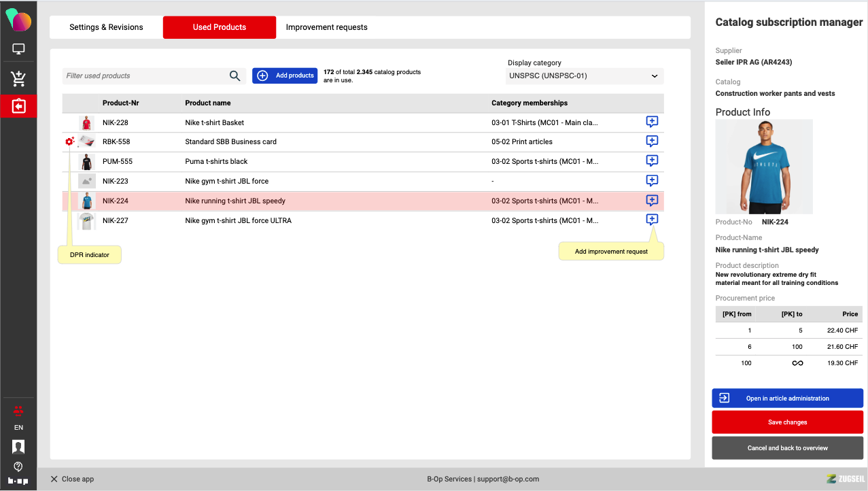Add improvement request for NIK-227
Viewport: 868px width, 491px height.
coord(651,220)
